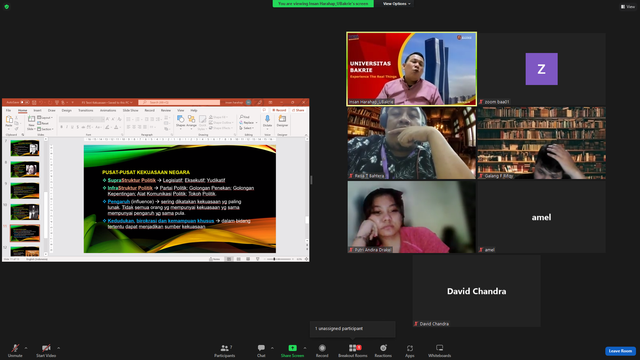The width and height of the screenshot is (640, 360).
Task: Click the Dictate microphone icon
Action: [x=267, y=119]
